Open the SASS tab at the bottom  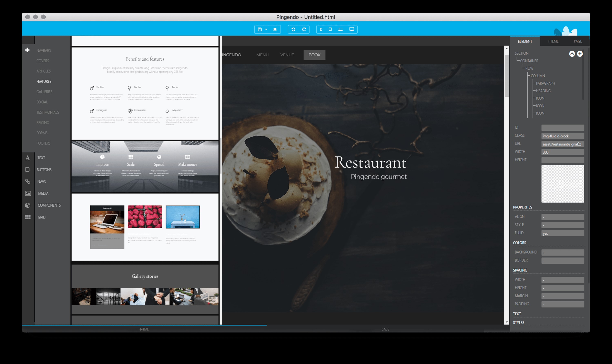coord(385,329)
